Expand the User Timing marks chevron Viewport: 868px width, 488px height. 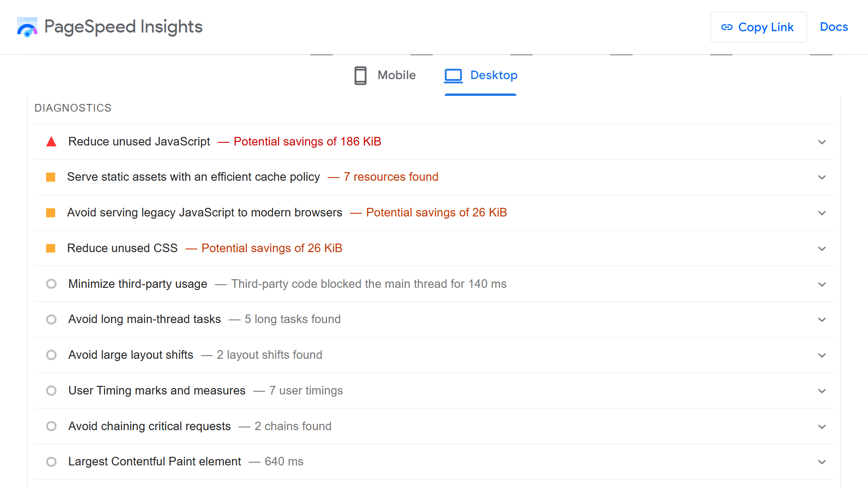822,391
